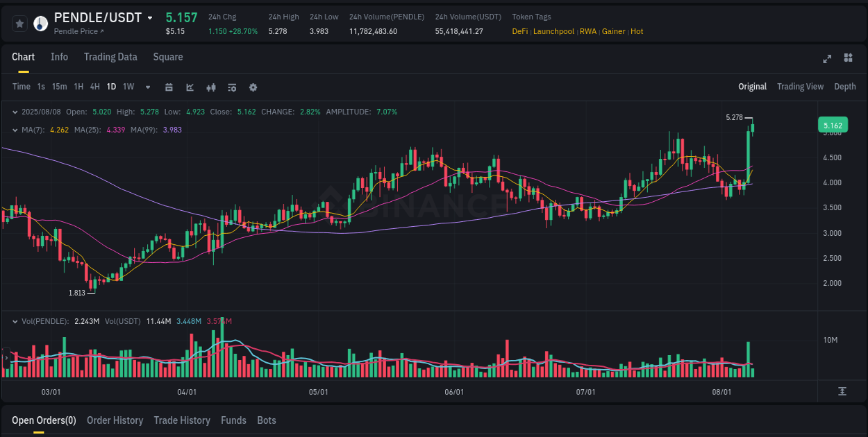The image size is (868, 437).
Task: Switch to the Trading Data tab
Action: pos(110,57)
